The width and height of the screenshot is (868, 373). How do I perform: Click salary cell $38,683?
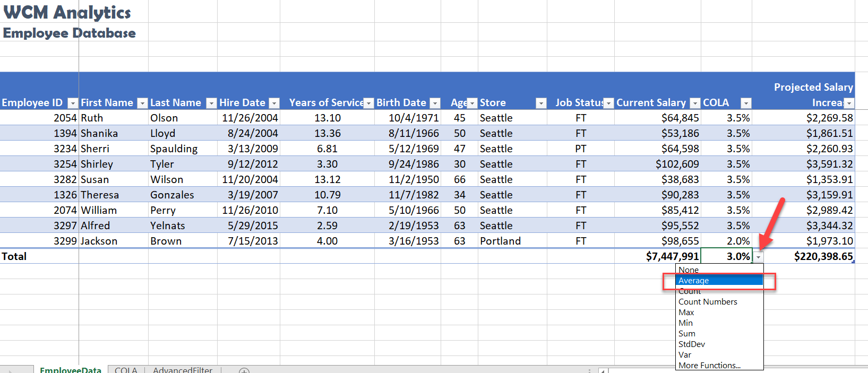point(658,179)
